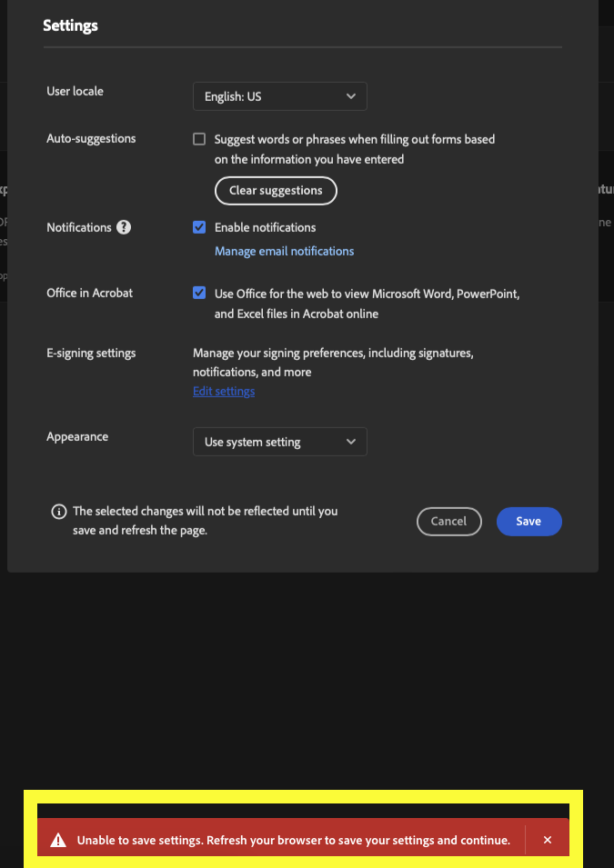Cancel the settings changes
The height and width of the screenshot is (868, 614).
click(x=448, y=521)
